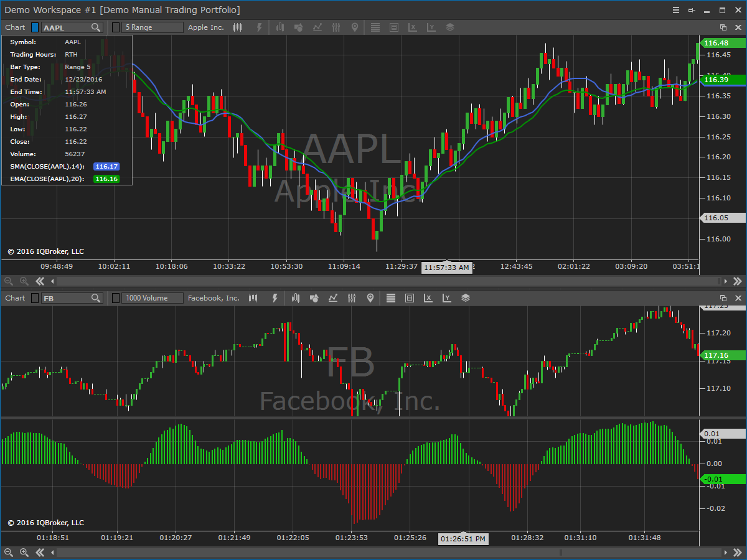Click the X-axis icon in FB toolbar

point(428,298)
